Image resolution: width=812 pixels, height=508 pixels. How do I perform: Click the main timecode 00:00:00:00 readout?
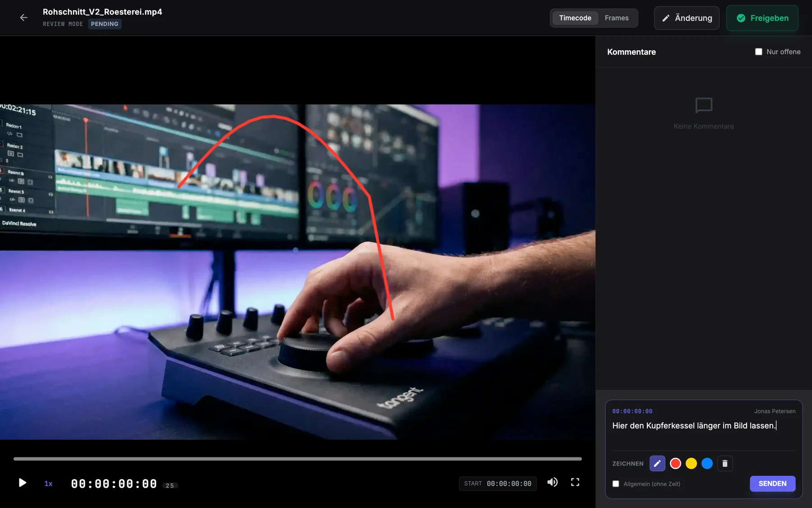pos(114,484)
